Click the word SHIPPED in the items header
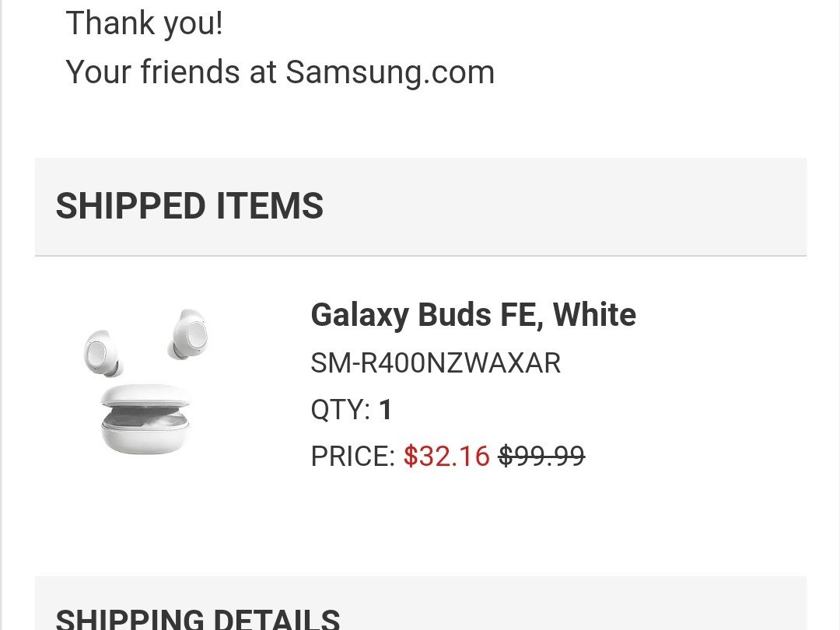Viewport: 840px width, 630px height. tap(130, 206)
